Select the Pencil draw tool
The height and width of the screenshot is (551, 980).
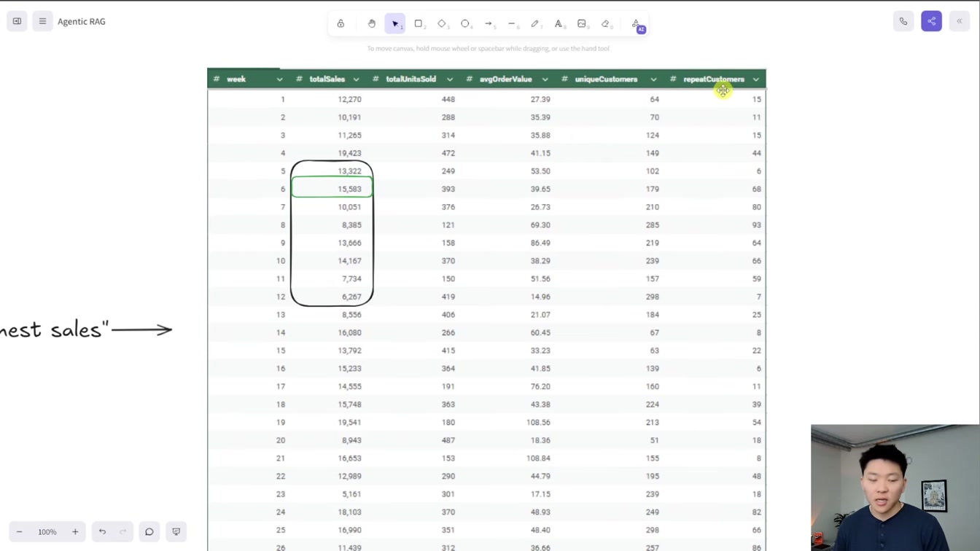coord(535,23)
